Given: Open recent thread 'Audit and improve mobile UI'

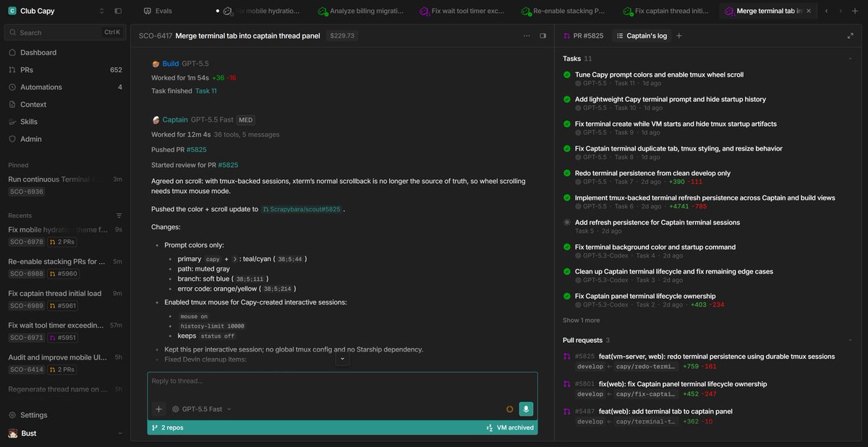Looking at the screenshot, I should 65,363.
